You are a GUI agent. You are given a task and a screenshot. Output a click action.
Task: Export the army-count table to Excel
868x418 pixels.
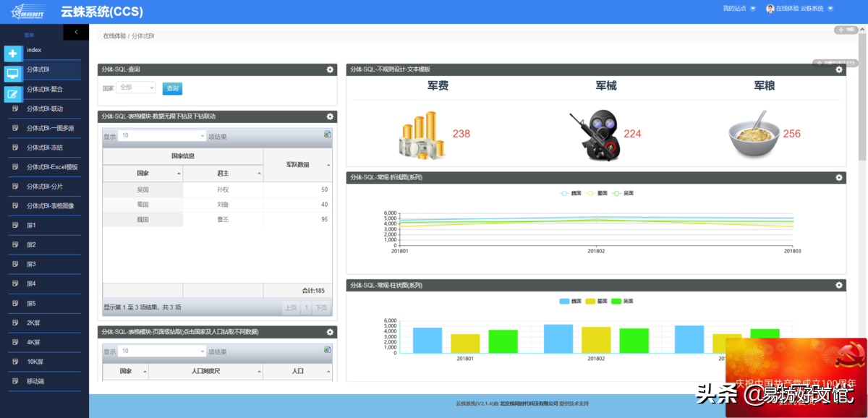328,135
